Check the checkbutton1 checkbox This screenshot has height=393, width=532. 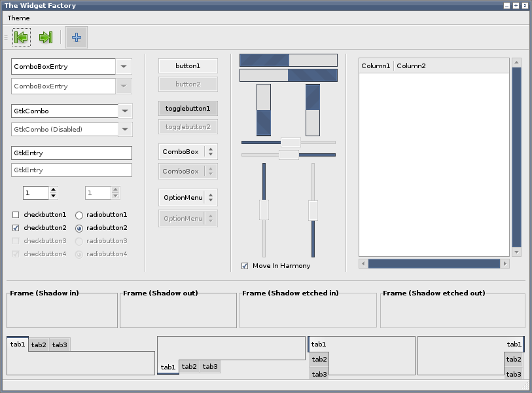point(16,215)
